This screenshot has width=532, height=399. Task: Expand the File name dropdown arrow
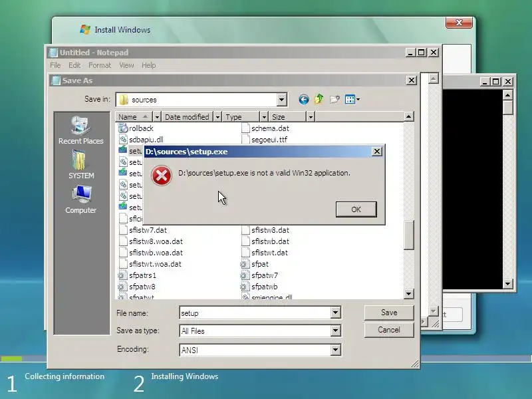(335, 313)
